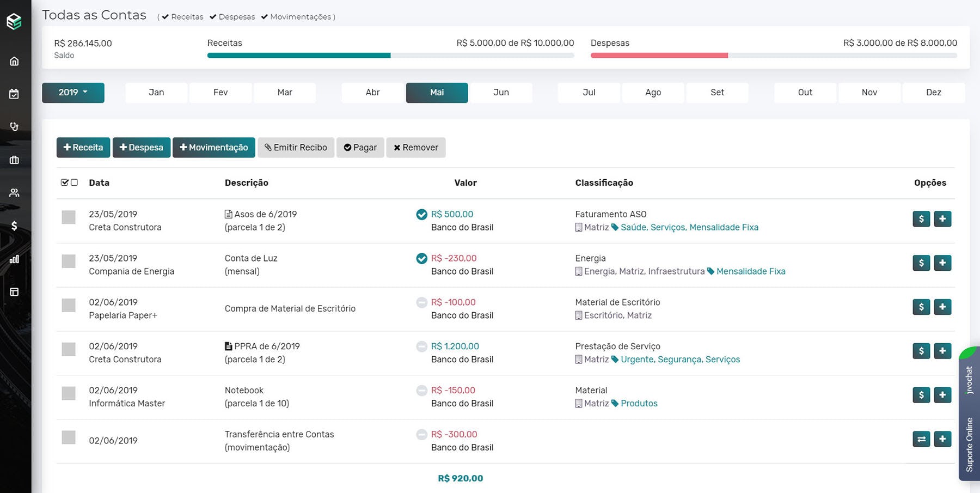Select the dollar finance icon in sidebar
The height and width of the screenshot is (493, 980).
click(x=14, y=224)
